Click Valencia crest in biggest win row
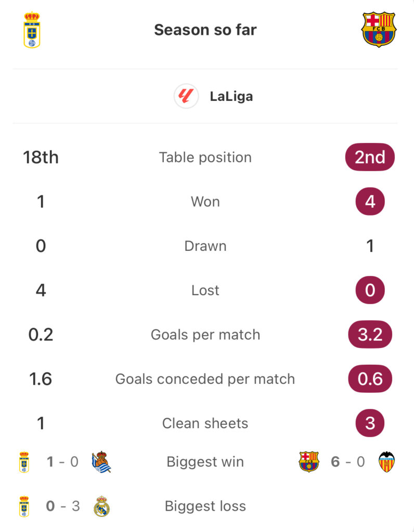 386,462
